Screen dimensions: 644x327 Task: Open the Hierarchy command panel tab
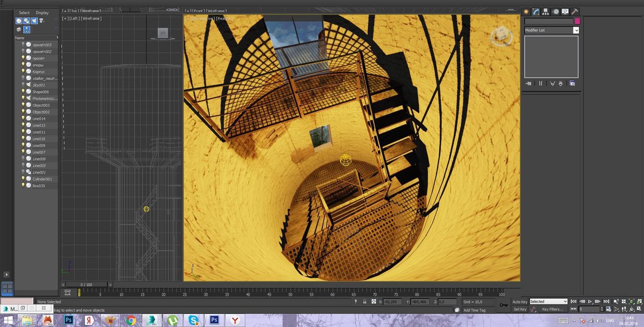coord(546,12)
